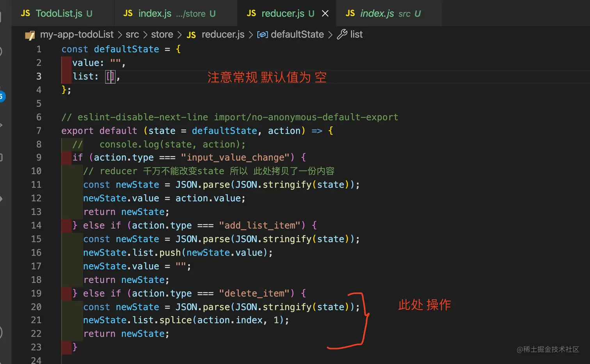Click 'newState.list.push(newState.value);' line
The height and width of the screenshot is (364, 590).
tap(178, 253)
